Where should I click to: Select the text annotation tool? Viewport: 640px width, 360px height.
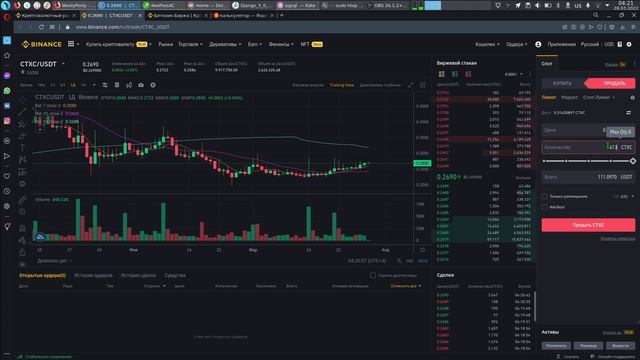tap(22, 147)
